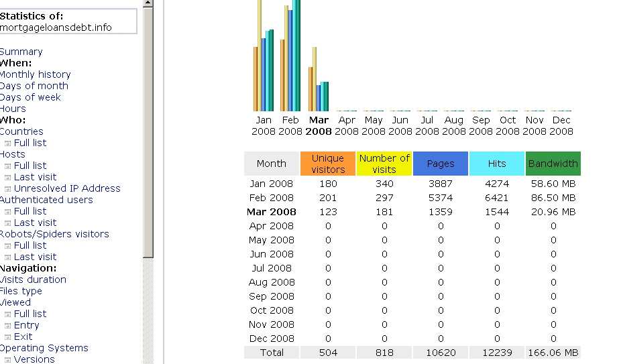Image resolution: width=617 pixels, height=364 pixels.
Task: Open Versions under Operating Systems
Action: point(34,359)
